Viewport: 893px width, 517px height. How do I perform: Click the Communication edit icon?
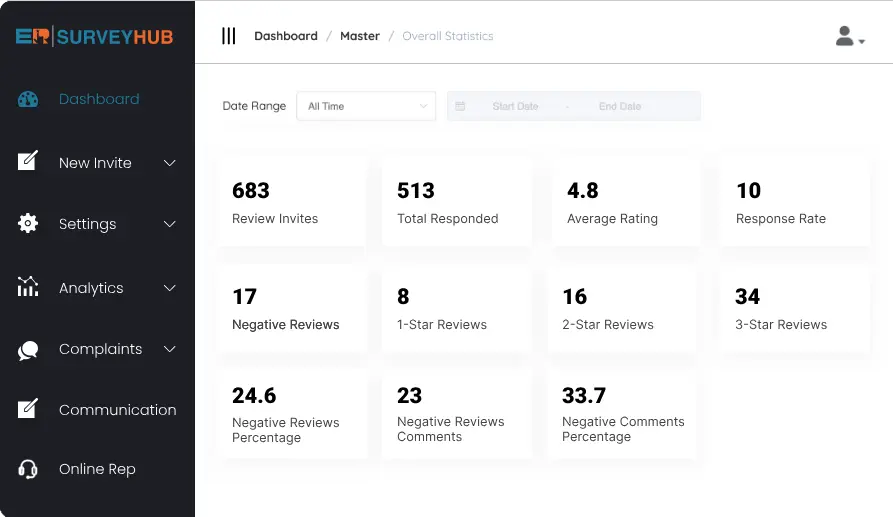pos(28,409)
